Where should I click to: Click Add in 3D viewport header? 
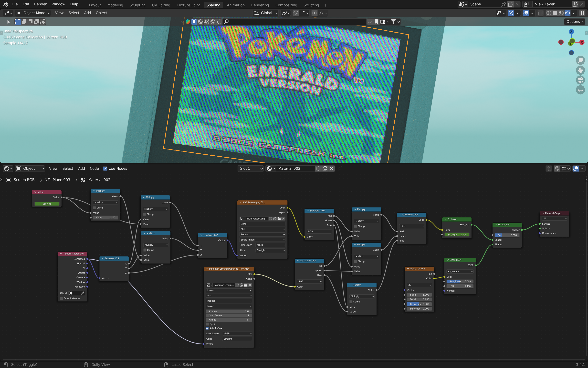point(87,13)
